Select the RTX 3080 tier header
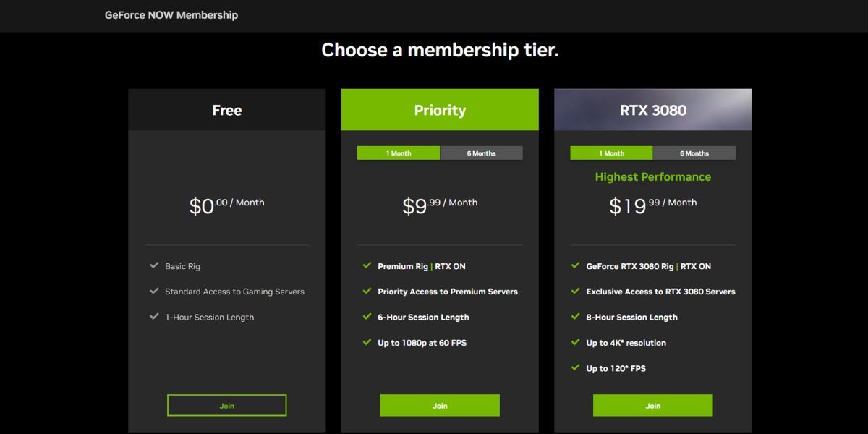This screenshot has height=434, width=868. pyautogui.click(x=652, y=109)
